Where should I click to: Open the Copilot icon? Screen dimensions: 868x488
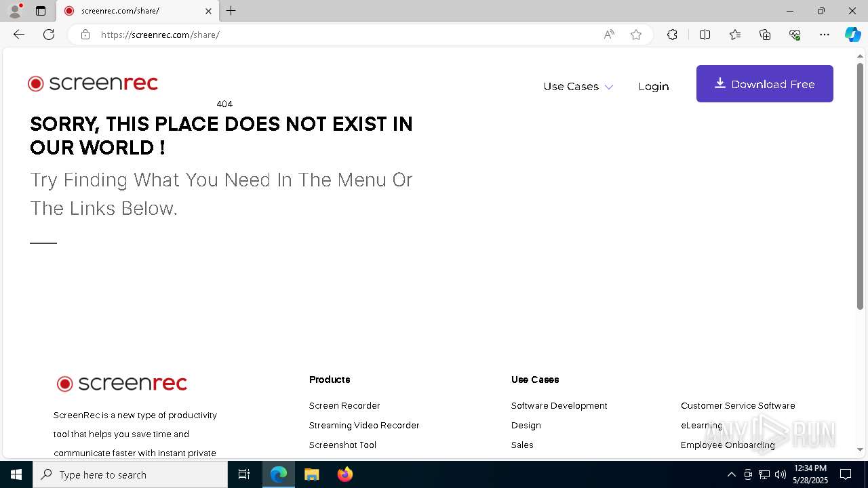point(852,35)
